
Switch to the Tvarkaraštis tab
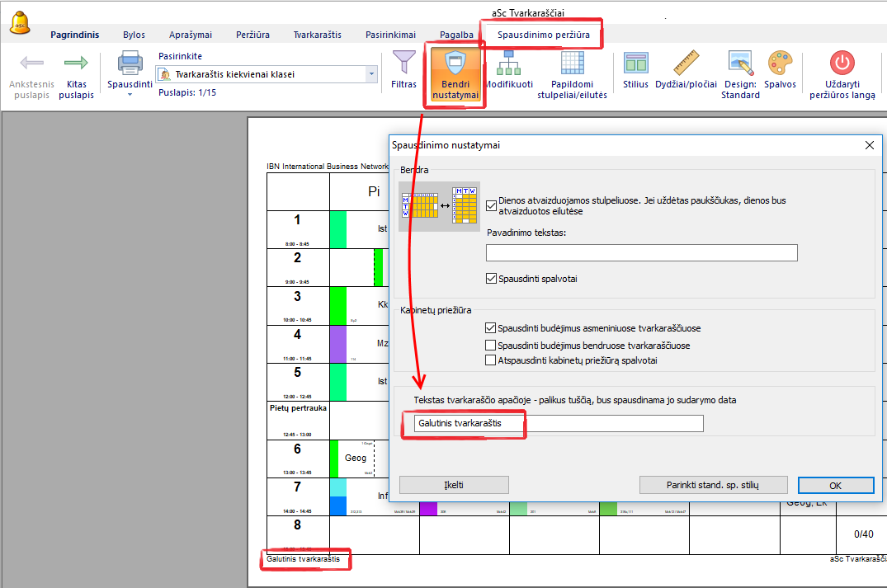coord(318,35)
